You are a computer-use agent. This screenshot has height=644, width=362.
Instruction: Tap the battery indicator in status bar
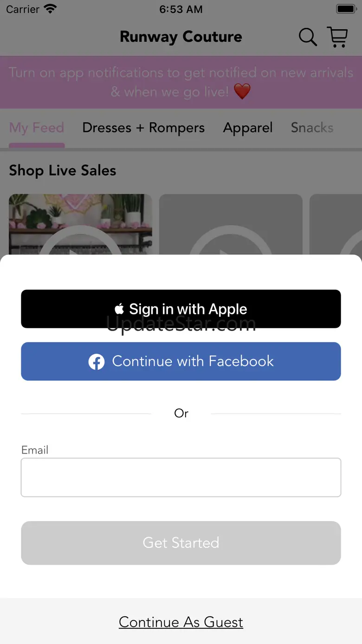[345, 9]
